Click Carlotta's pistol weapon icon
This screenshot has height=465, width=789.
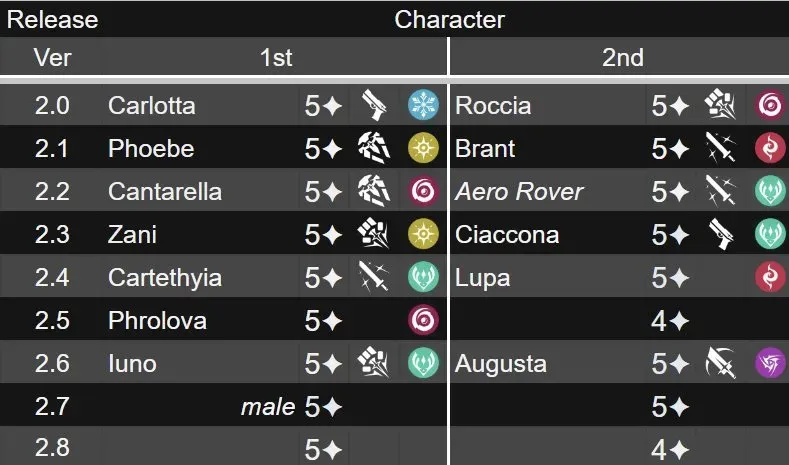pos(374,105)
